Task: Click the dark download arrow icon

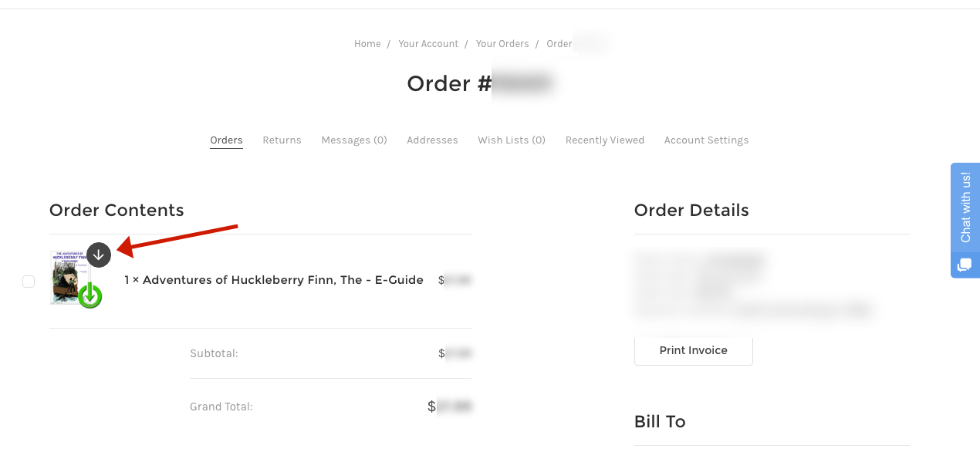Action: (x=99, y=255)
